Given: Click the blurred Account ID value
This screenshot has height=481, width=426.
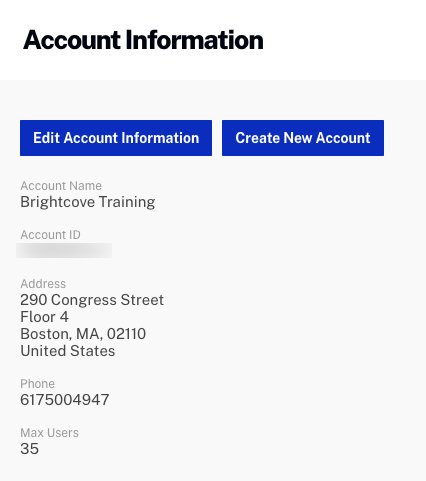Looking at the screenshot, I should (64, 250).
